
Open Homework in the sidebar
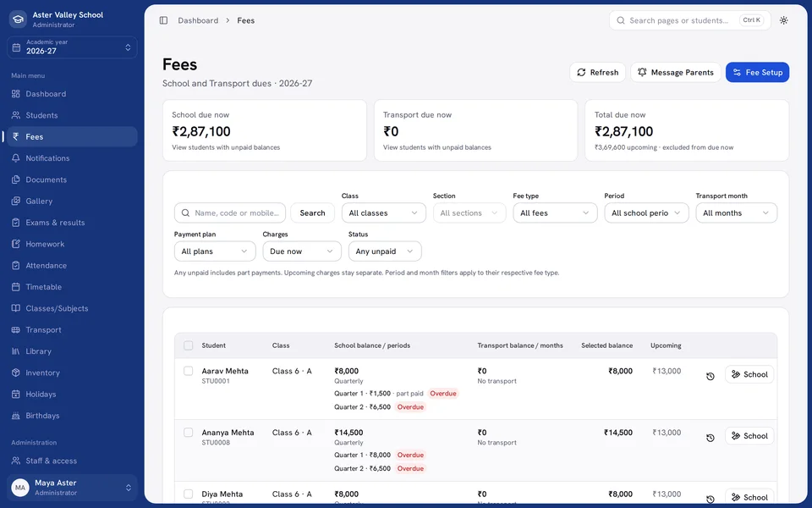(72, 244)
